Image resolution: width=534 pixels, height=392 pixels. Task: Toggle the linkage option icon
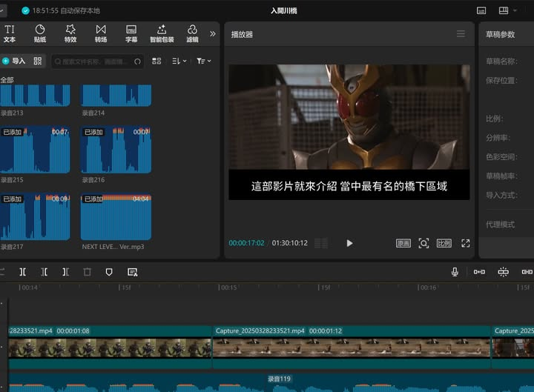tap(527, 272)
